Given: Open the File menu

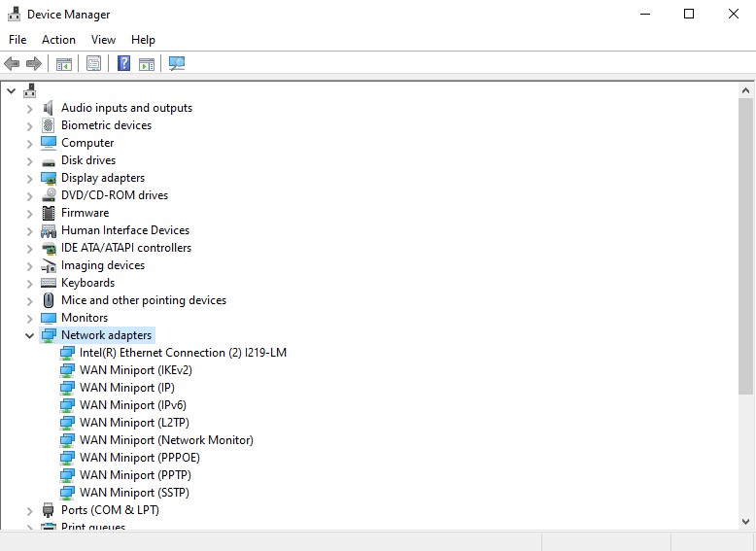Looking at the screenshot, I should (17, 40).
